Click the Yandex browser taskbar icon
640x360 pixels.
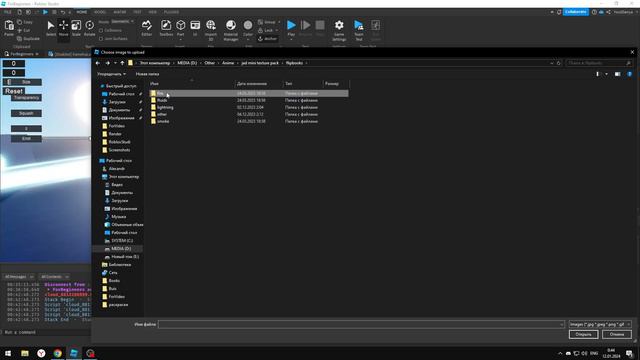click(41, 353)
